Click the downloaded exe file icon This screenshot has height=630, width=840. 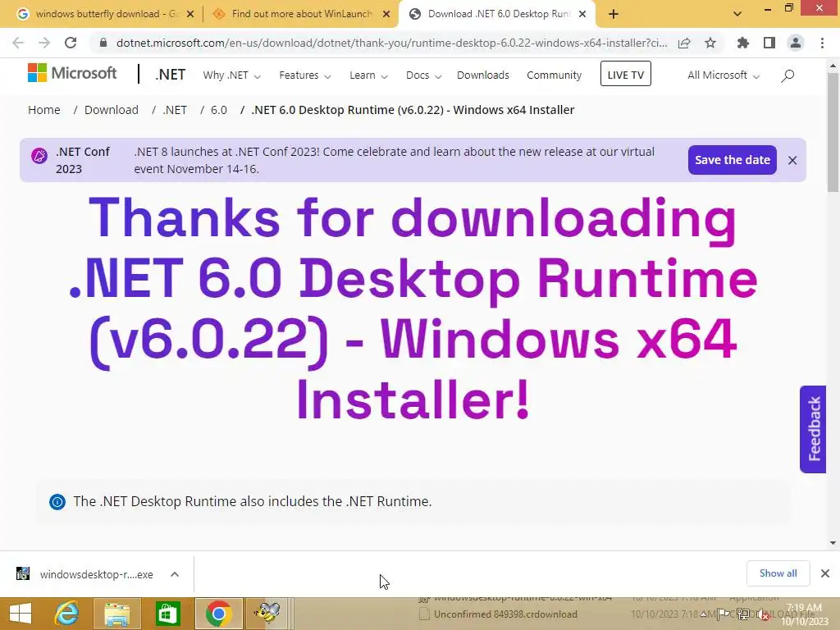[x=22, y=573]
